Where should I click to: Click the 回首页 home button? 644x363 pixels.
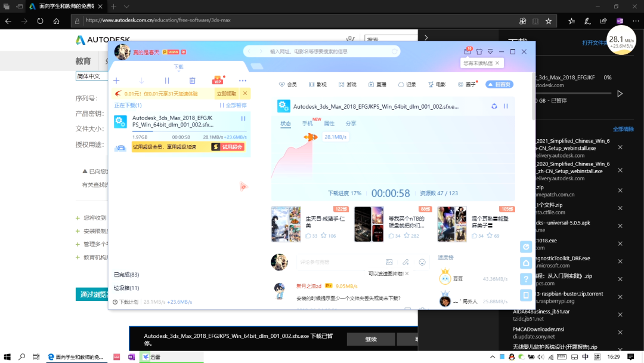point(500,84)
